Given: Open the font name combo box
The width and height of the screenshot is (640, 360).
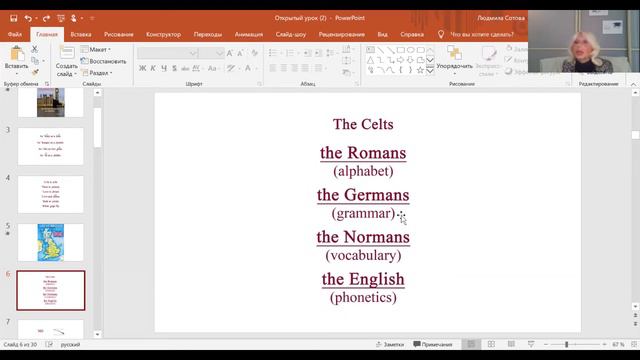Looking at the screenshot, I should (x=167, y=53).
